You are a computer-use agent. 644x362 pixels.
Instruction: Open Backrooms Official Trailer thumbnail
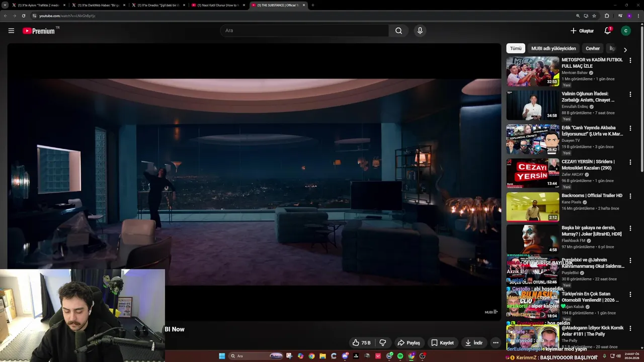(x=532, y=207)
